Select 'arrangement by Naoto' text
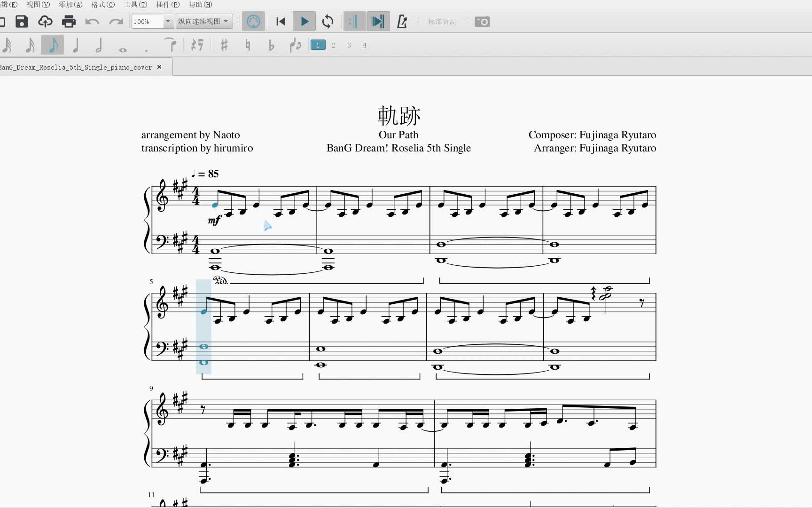The image size is (812, 508). [x=190, y=135]
